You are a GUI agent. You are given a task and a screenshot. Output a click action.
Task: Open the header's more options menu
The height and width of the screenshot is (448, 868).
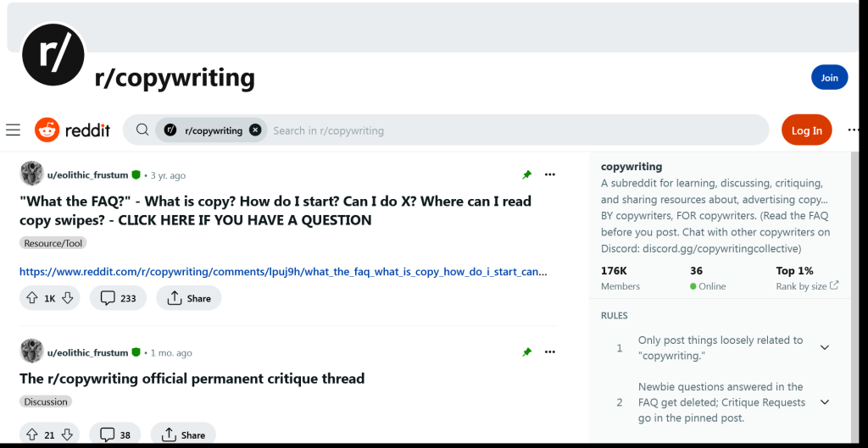click(x=854, y=130)
